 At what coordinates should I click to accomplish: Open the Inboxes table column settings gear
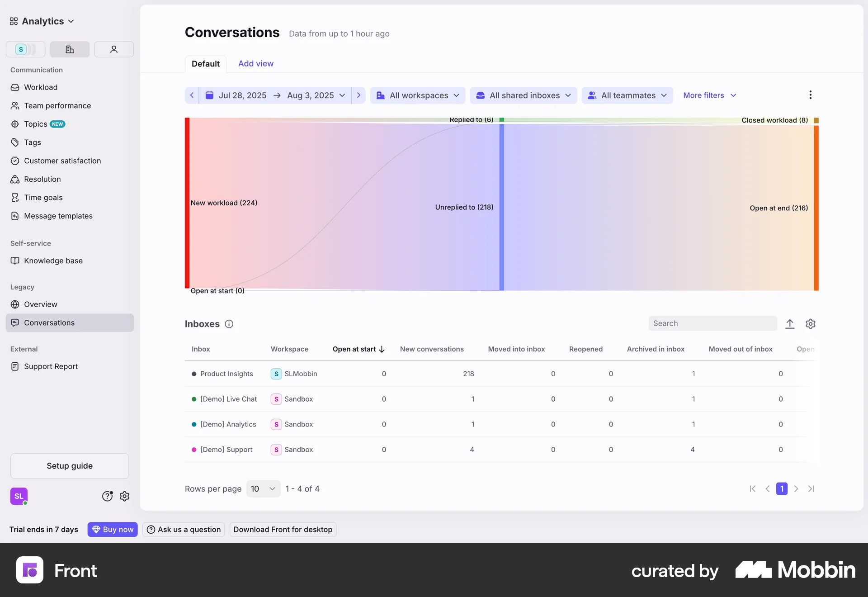click(811, 324)
